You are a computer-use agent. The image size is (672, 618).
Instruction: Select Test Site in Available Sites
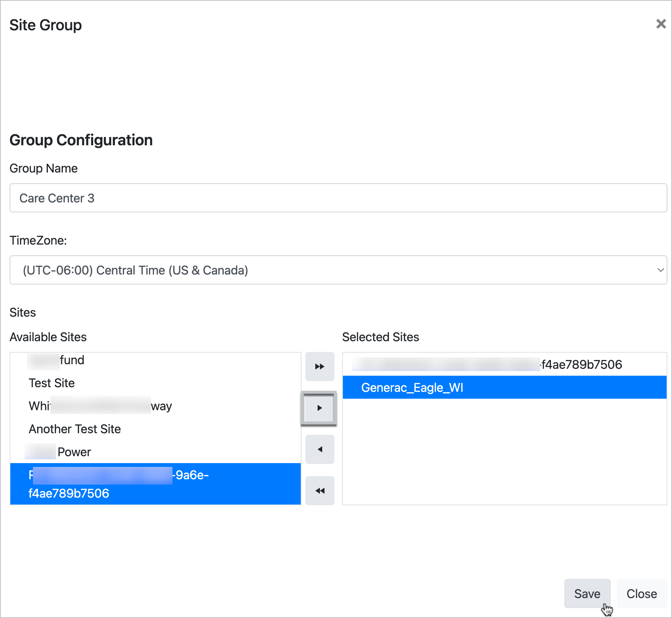pyautogui.click(x=52, y=383)
